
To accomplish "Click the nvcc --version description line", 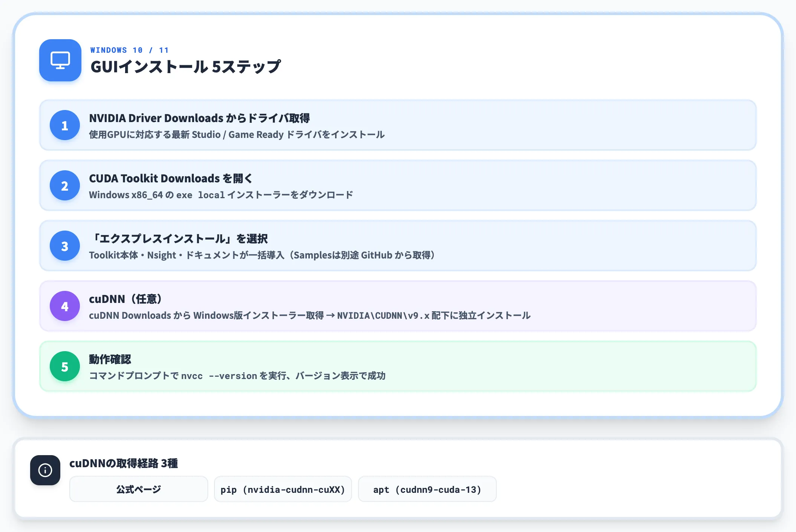I will click(237, 376).
